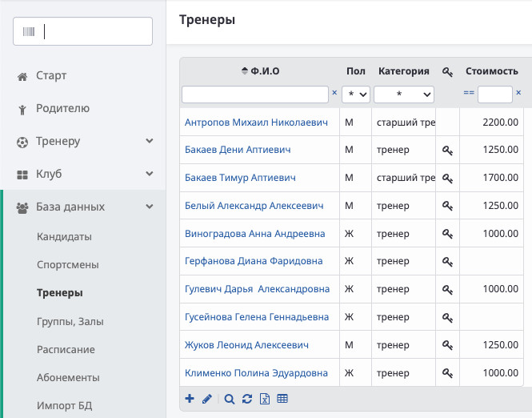Click the 2200.00 cost cell

[492, 123]
